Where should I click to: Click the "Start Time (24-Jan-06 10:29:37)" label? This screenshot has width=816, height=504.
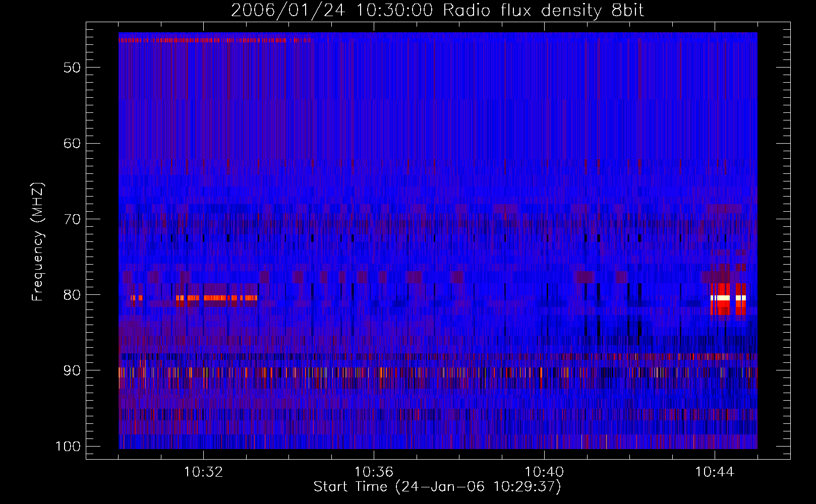tap(437, 487)
